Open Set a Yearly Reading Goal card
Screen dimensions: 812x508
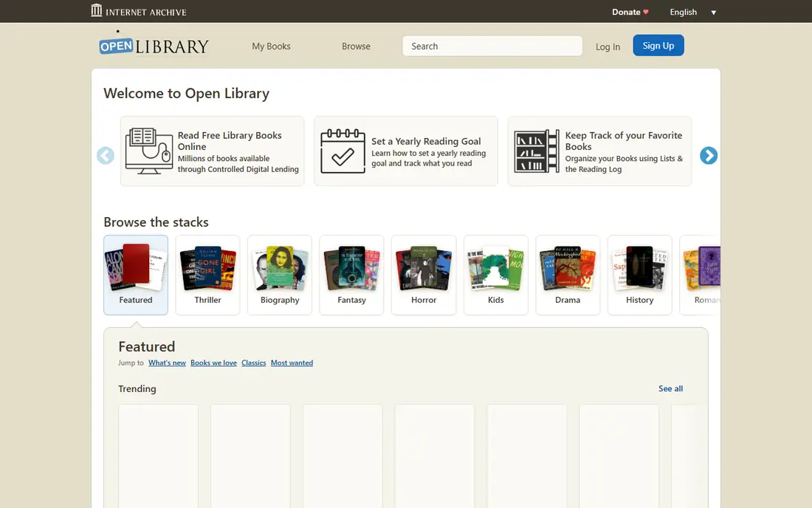point(406,151)
